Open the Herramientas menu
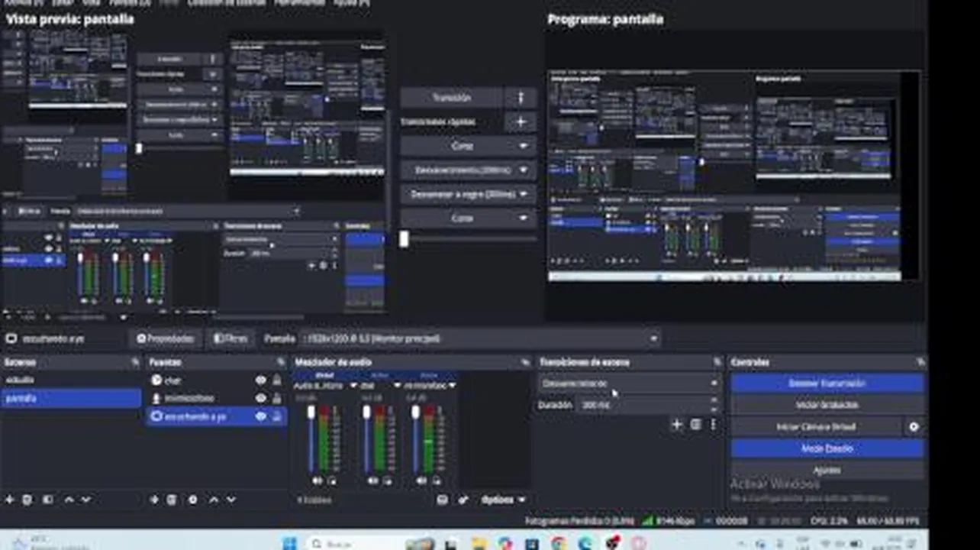The height and width of the screenshot is (550, 980). coord(299,3)
